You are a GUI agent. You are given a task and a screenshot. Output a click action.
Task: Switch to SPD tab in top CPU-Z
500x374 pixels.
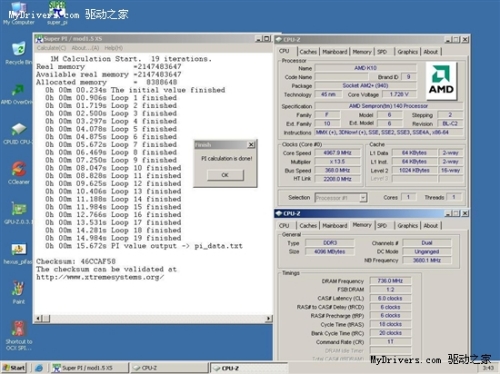pos(382,52)
